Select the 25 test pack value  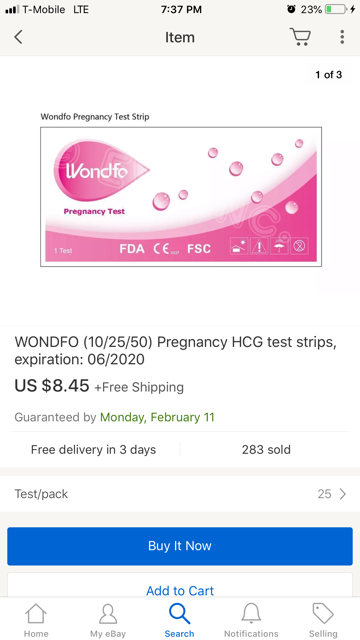click(324, 494)
